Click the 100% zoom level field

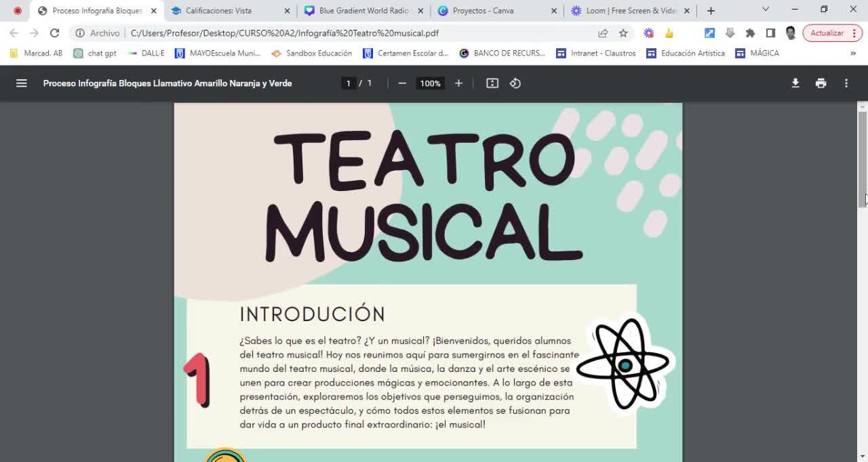(430, 83)
